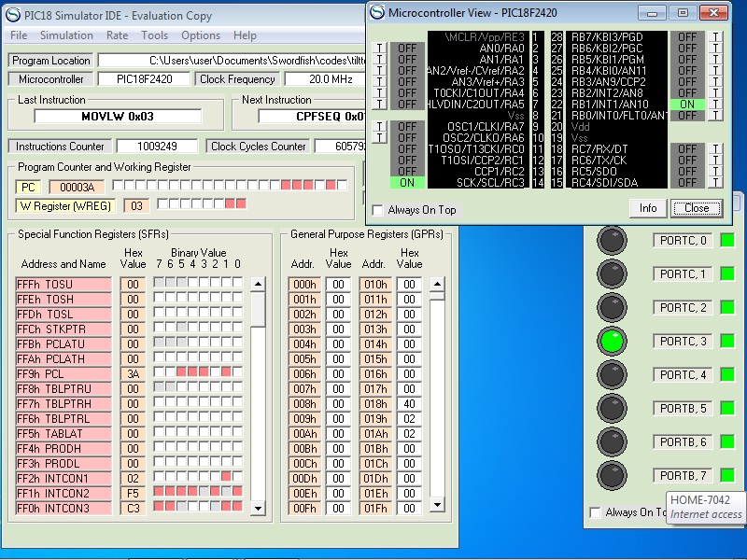Viewport: 747px width, 560px height.
Task: Click the Last Instruction field MOVLW 0x03
Action: click(x=118, y=116)
